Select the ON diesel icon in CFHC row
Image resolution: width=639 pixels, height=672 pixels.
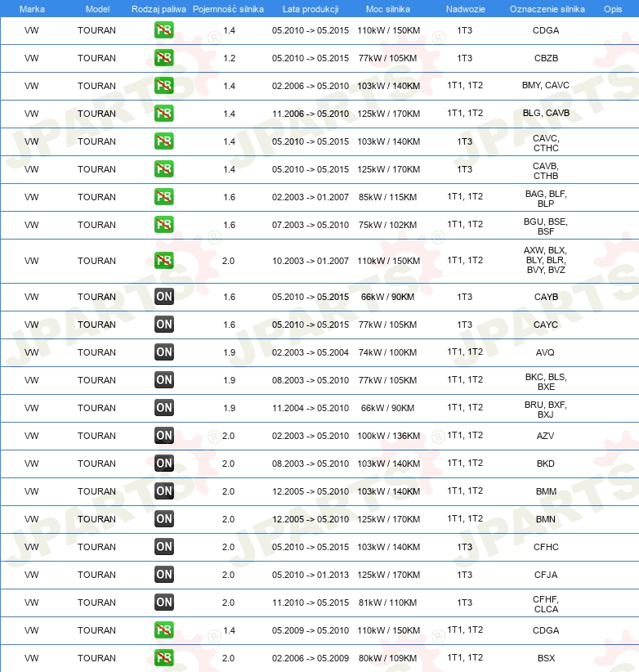point(164,547)
